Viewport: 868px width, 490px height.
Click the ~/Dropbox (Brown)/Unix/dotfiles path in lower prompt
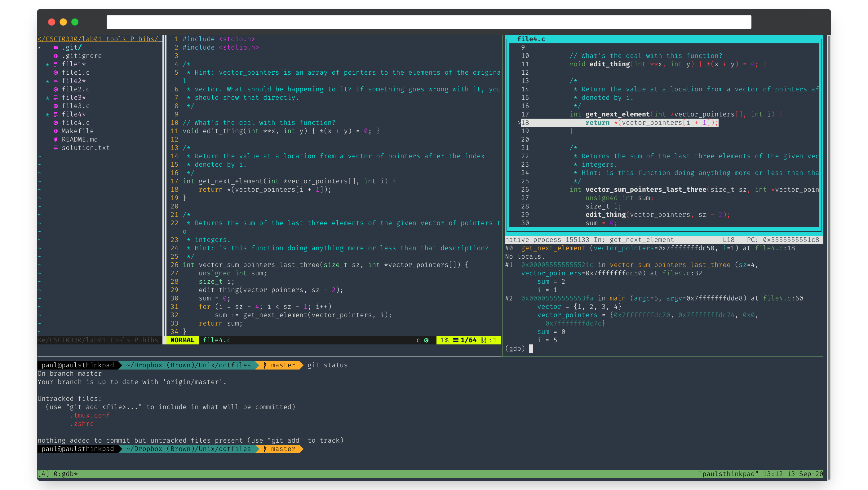click(188, 449)
